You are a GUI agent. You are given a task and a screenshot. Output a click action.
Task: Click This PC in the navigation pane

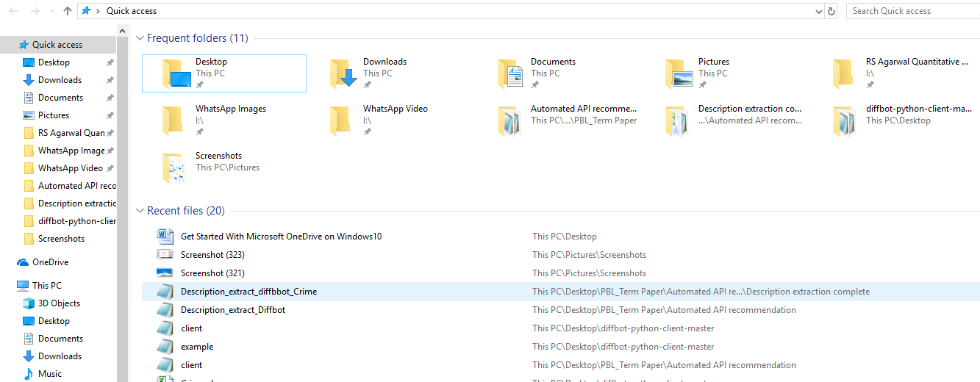click(x=46, y=286)
